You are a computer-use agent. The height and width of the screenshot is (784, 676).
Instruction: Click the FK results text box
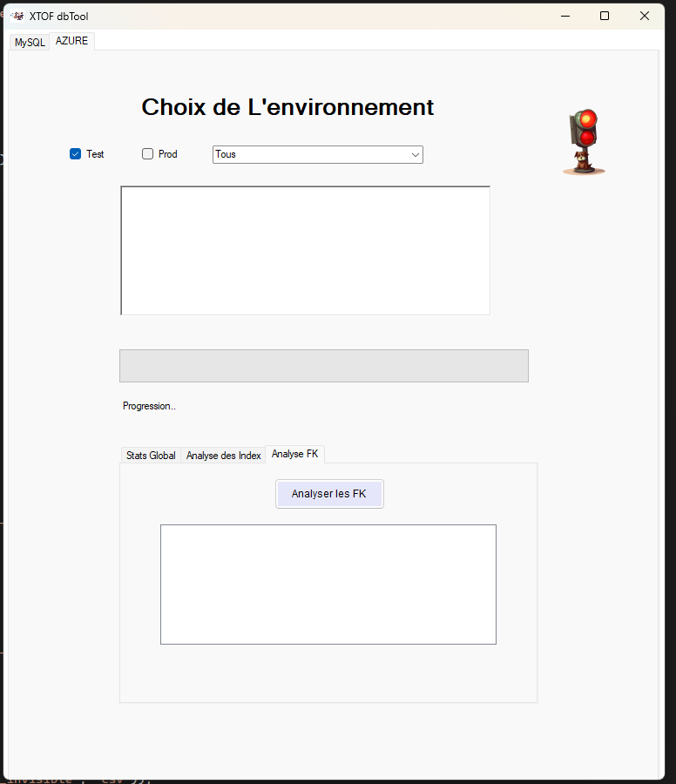pyautogui.click(x=328, y=585)
